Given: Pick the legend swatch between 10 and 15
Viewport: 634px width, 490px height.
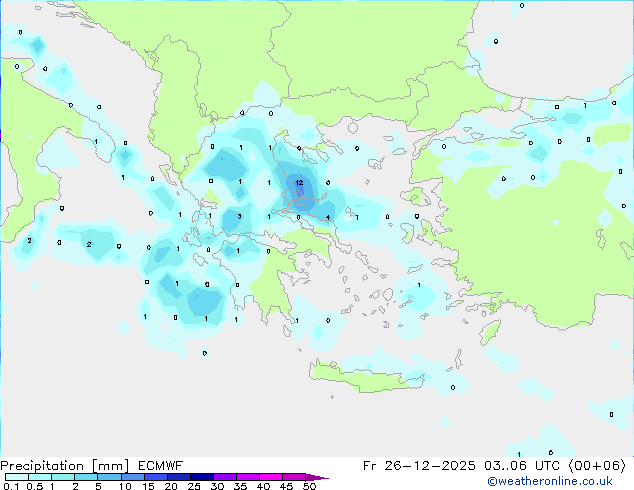Looking at the screenshot, I should pos(132,477).
